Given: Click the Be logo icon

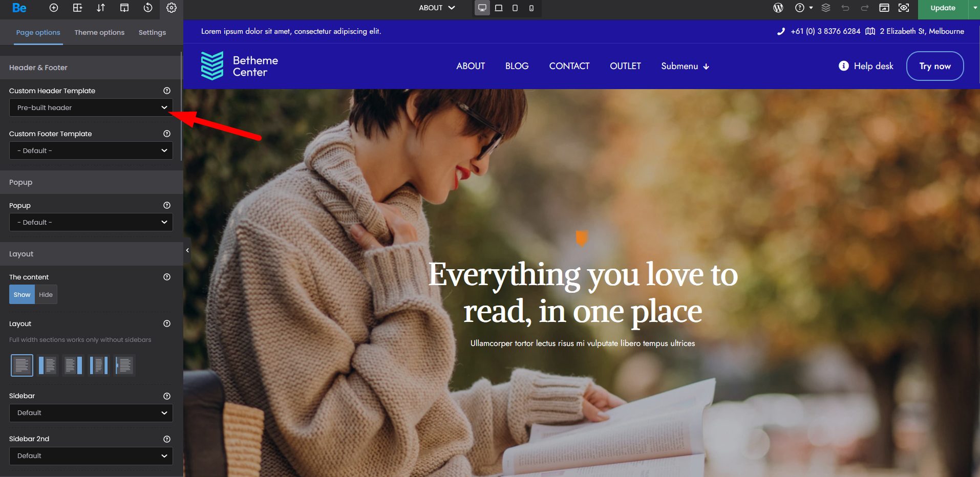Looking at the screenshot, I should [x=19, y=8].
